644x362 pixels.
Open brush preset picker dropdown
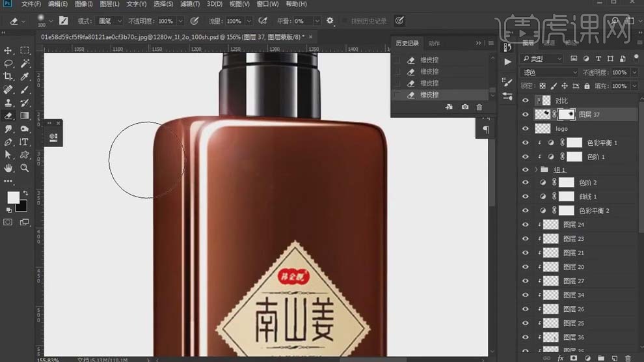point(51,21)
